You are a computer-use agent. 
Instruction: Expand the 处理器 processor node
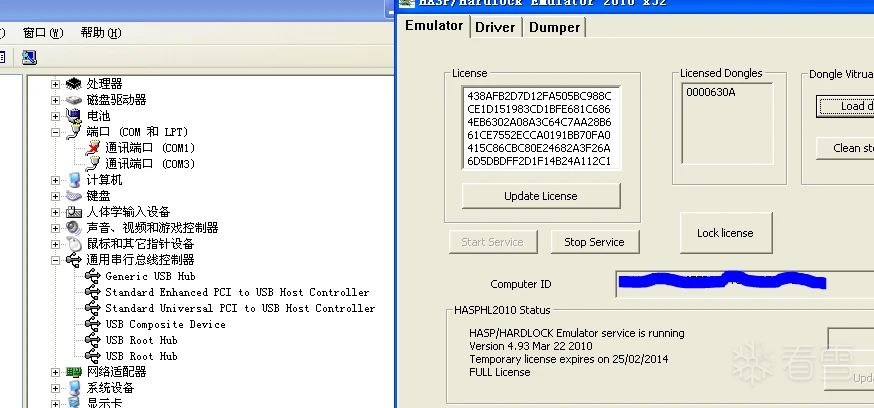pos(55,84)
